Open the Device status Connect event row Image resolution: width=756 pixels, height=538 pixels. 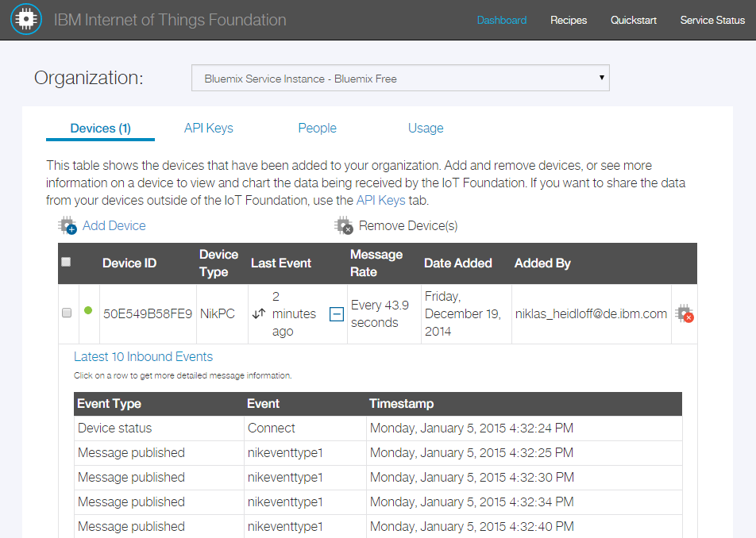tap(378, 428)
